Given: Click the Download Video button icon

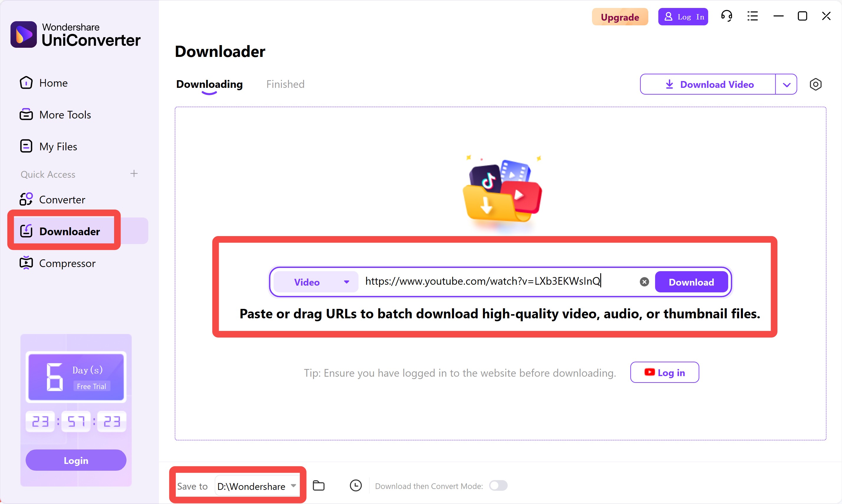Looking at the screenshot, I should click(x=668, y=84).
